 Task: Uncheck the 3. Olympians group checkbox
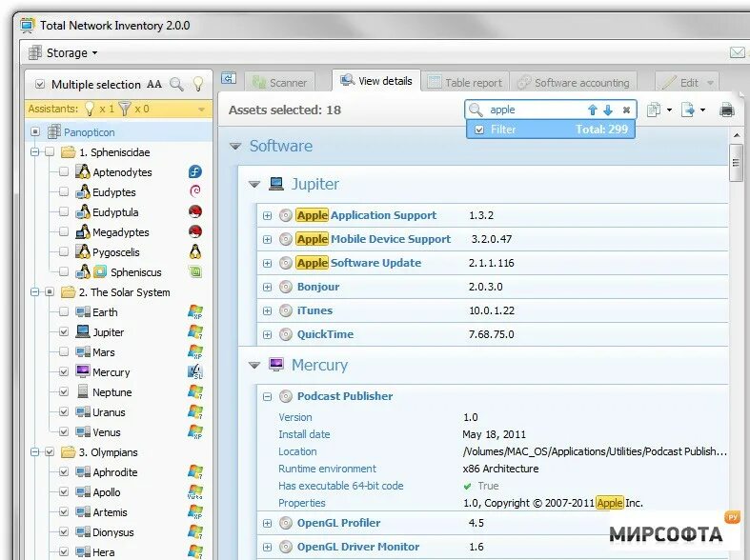50,451
